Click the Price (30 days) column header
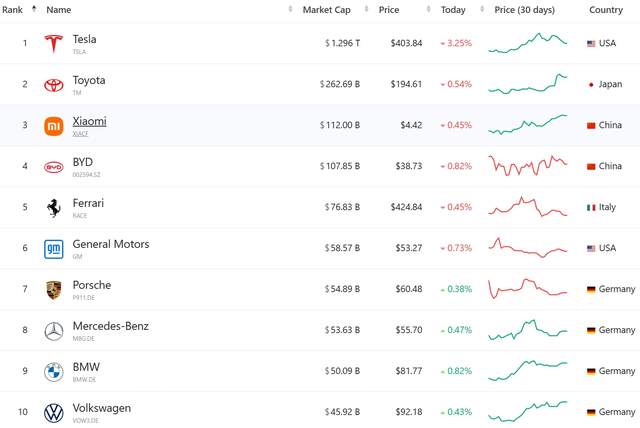640x428 pixels. tap(524, 10)
